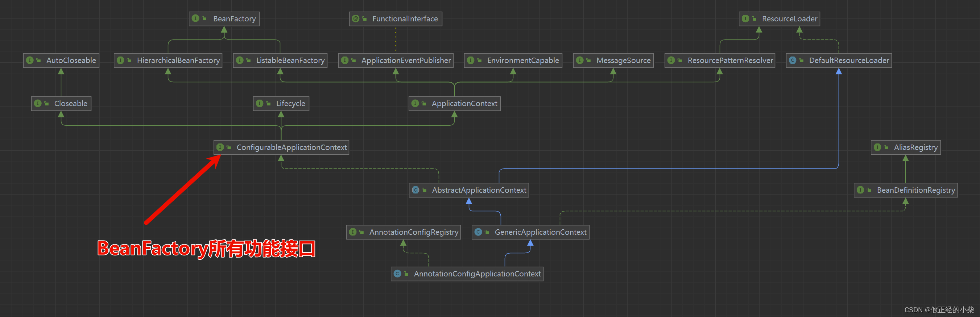Select the ConfigurableApplicationContext label text
Screen dimensions: 980x317
[x=292, y=147]
